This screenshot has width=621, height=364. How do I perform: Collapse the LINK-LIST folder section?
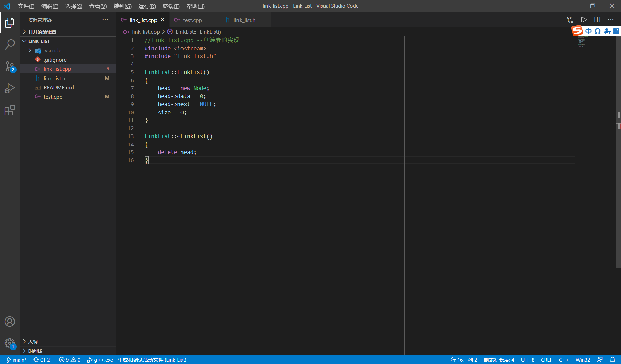(x=68, y=41)
